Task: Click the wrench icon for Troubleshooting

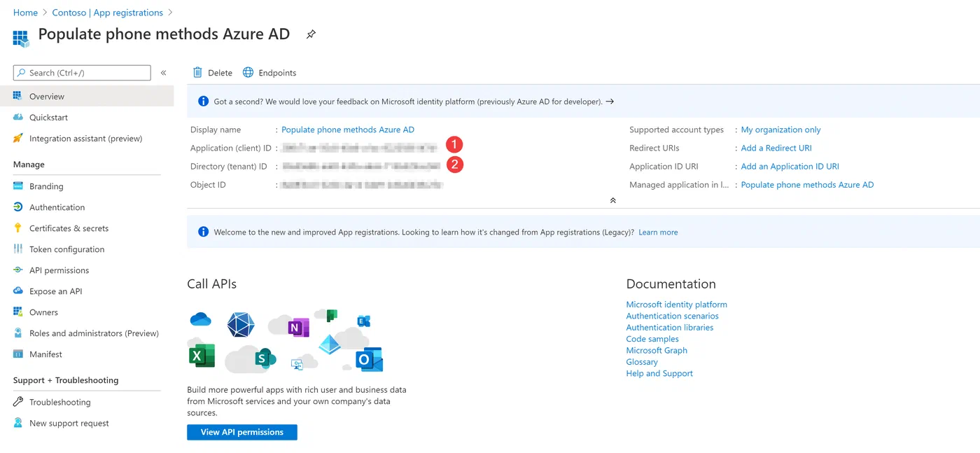Action: pos(17,402)
